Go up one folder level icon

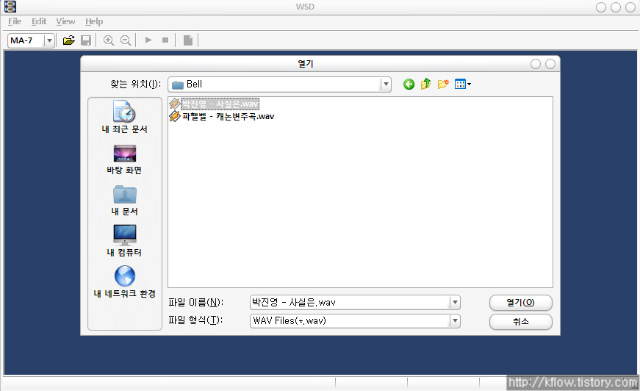pos(426,84)
